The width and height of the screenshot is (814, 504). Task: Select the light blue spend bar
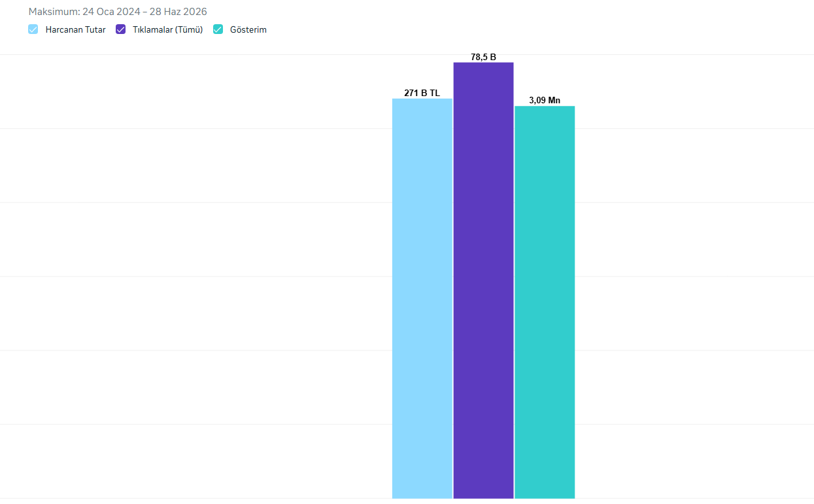[422, 299]
